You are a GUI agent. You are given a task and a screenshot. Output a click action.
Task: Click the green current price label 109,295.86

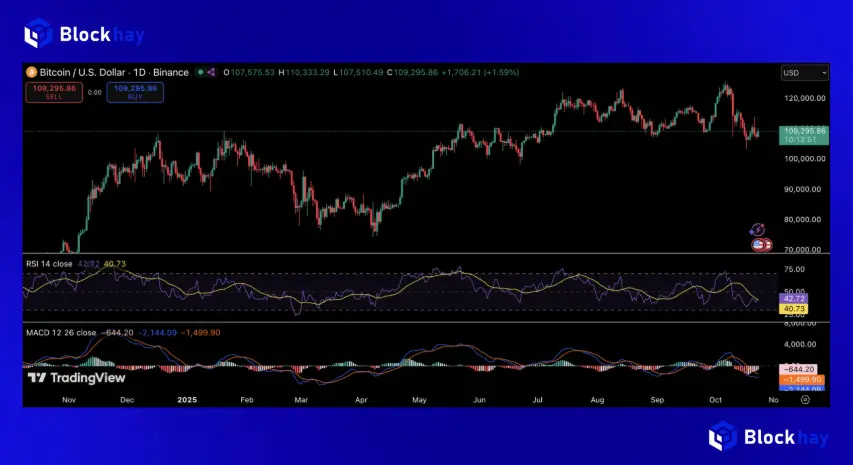pyautogui.click(x=805, y=131)
